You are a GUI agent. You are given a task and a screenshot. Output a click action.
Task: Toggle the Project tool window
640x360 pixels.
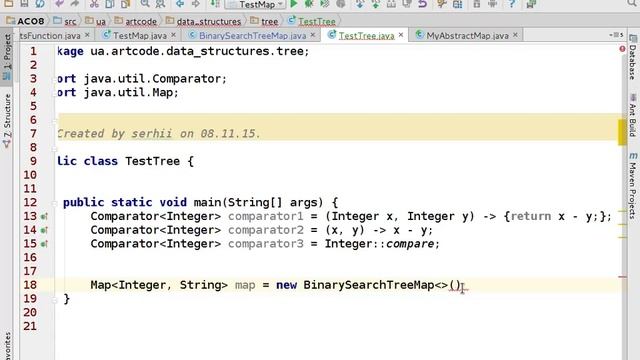[7, 57]
